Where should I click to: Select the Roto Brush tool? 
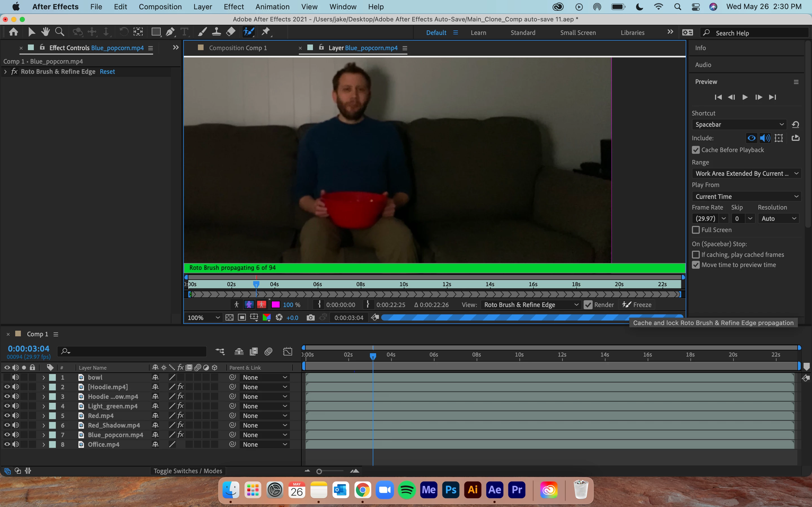point(249,32)
